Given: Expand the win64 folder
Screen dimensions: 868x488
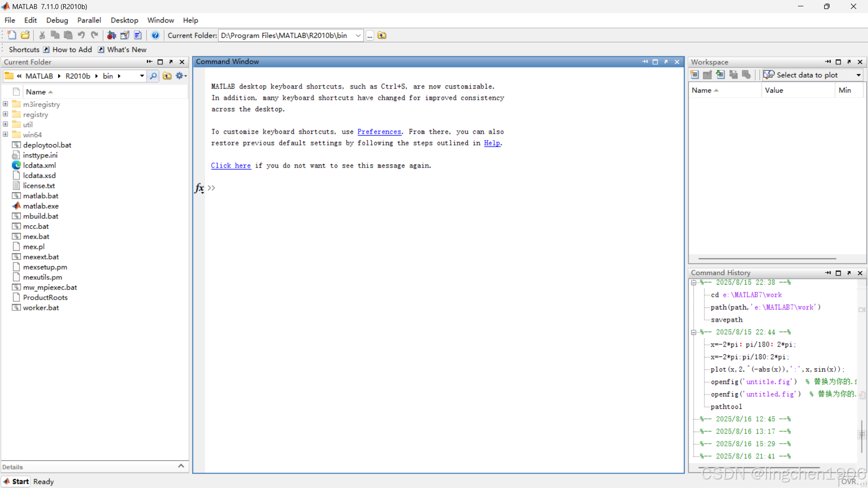Looking at the screenshot, I should click(5, 134).
